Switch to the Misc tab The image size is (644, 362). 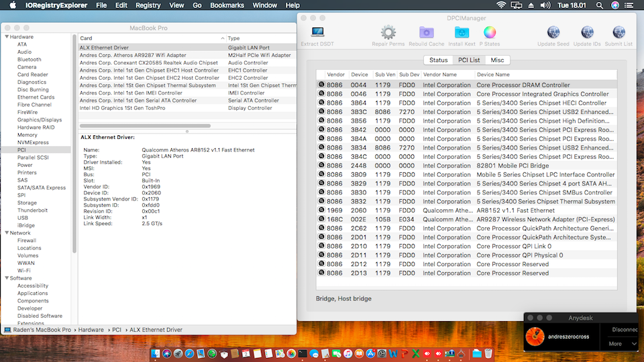(497, 60)
